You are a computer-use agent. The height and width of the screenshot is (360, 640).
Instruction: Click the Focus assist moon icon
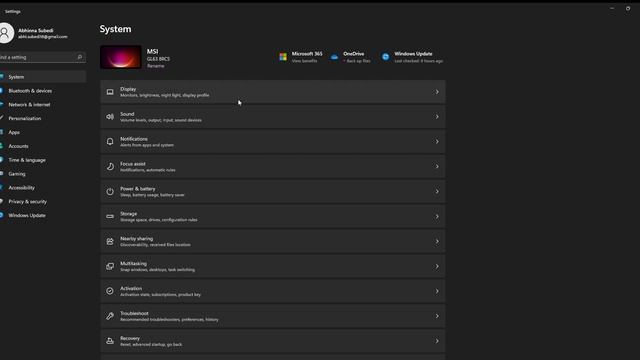pos(110,167)
